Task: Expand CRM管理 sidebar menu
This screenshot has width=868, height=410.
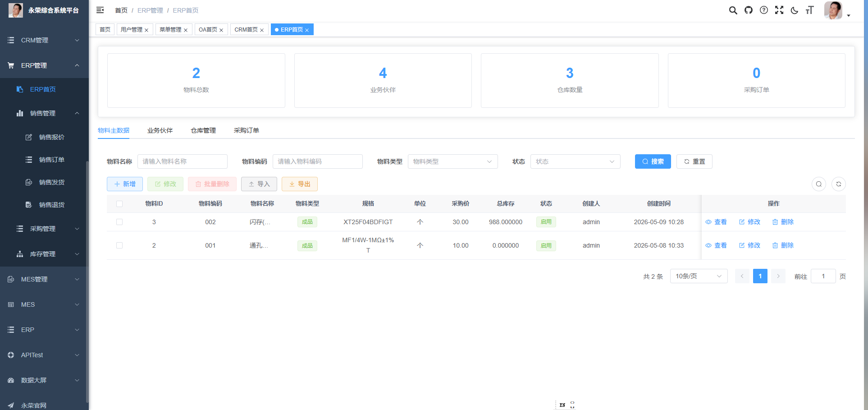Action: (x=44, y=40)
